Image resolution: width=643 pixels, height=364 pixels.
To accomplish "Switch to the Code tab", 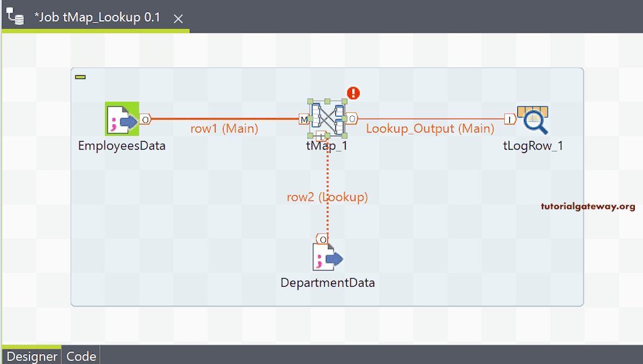I will click(80, 356).
